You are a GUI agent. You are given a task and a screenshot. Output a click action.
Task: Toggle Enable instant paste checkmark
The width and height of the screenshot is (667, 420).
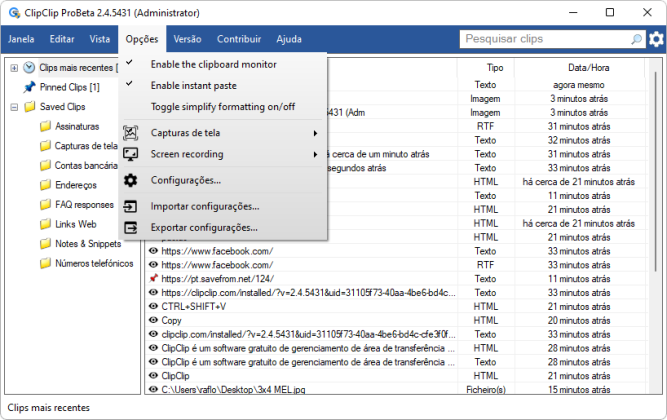(x=129, y=84)
